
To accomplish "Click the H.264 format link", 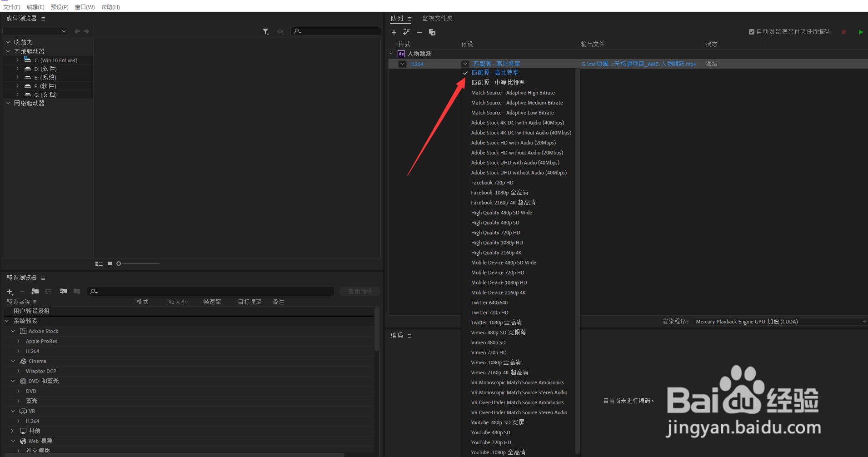I will coord(417,64).
